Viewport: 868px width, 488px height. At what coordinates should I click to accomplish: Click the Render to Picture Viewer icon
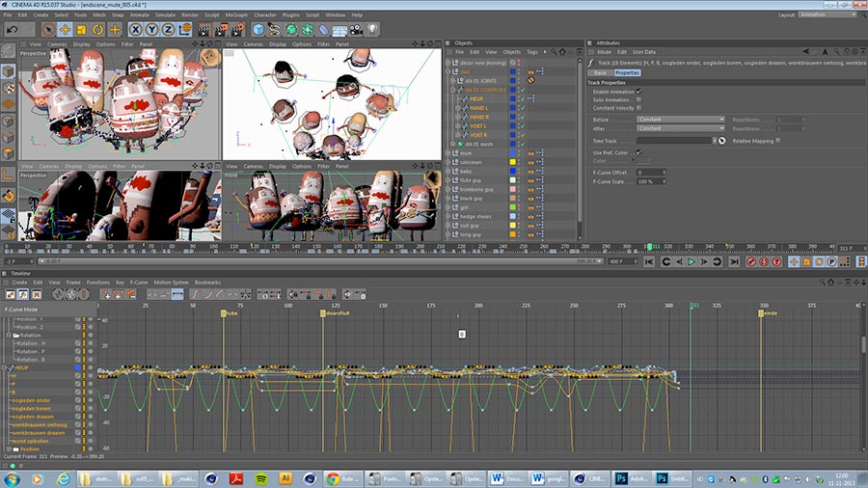221,30
